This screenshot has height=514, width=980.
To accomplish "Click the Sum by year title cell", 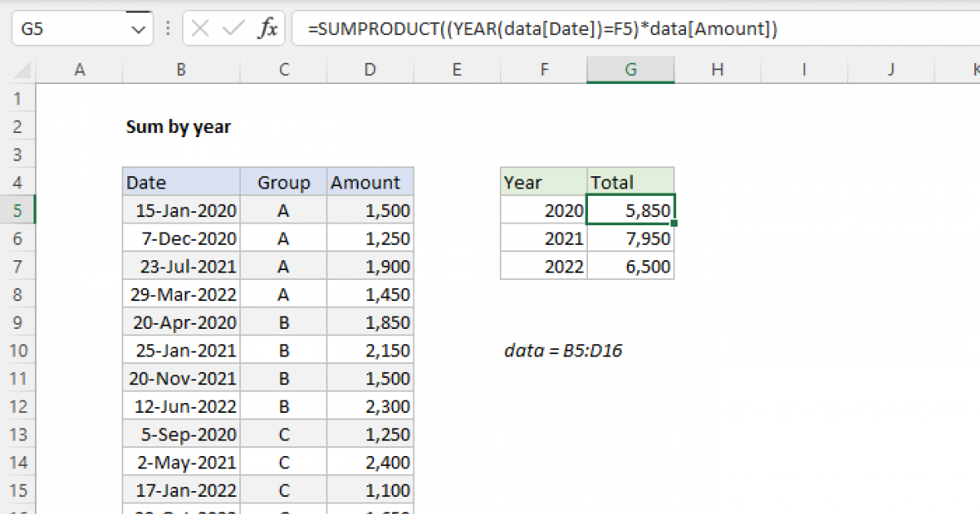I will pos(178,126).
